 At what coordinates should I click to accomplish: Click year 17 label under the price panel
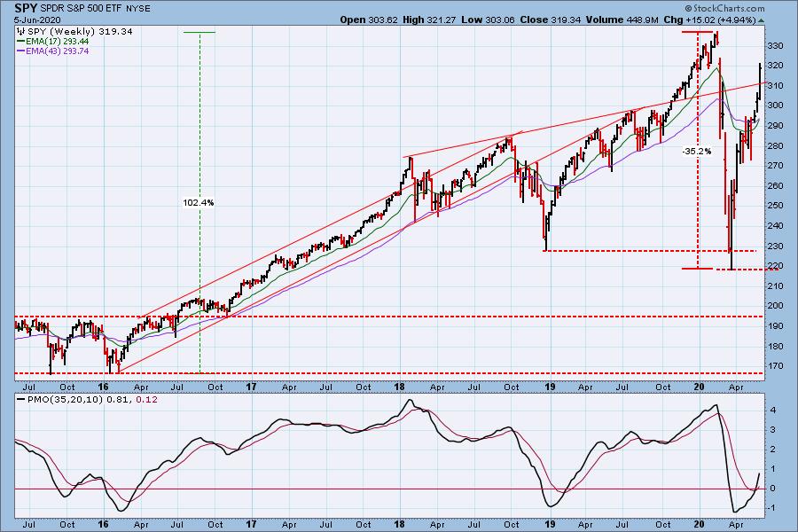coord(252,387)
